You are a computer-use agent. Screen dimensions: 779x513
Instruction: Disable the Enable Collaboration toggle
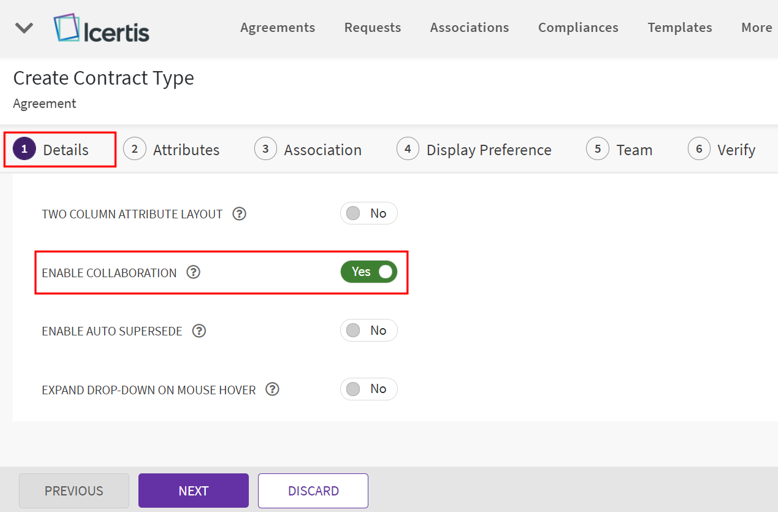[x=368, y=272]
